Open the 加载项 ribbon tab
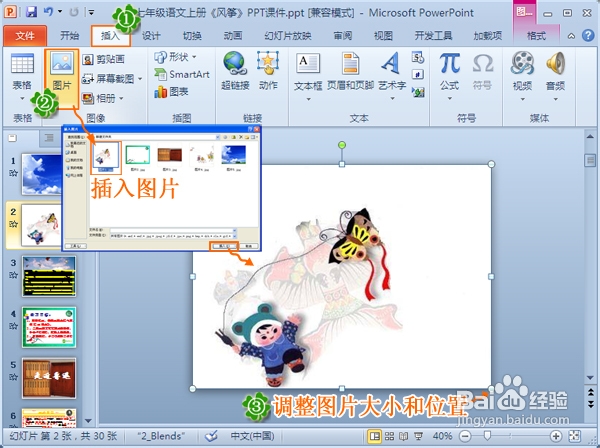Viewport: 600px width, 448px height. [x=488, y=36]
